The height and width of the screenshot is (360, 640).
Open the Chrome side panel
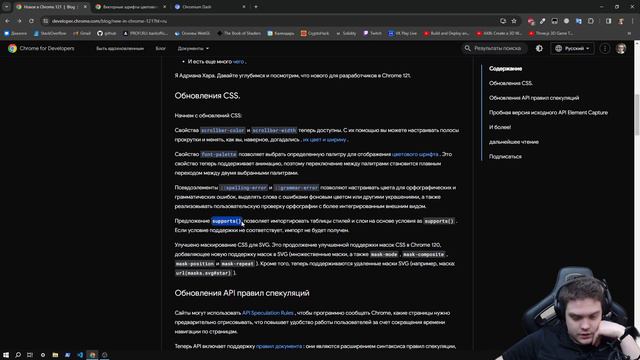click(x=608, y=21)
